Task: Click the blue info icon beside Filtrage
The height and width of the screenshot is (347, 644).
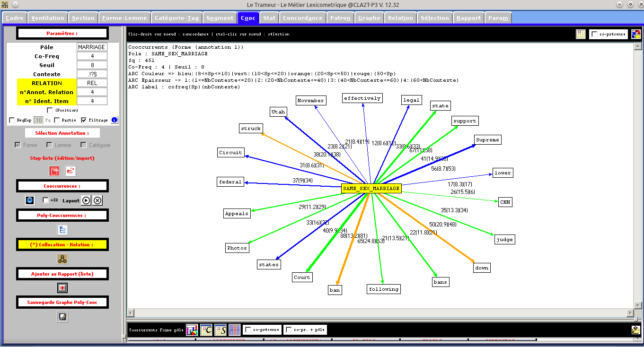Action: pyautogui.click(x=114, y=120)
